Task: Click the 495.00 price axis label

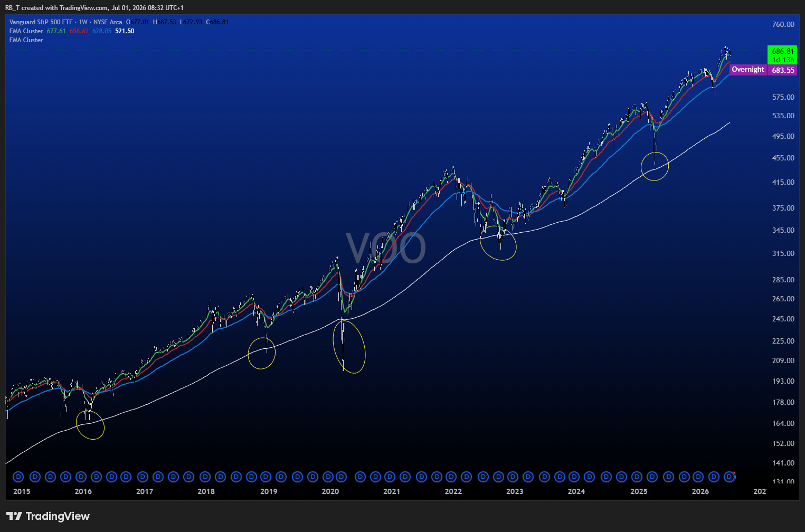Action: tap(783, 136)
